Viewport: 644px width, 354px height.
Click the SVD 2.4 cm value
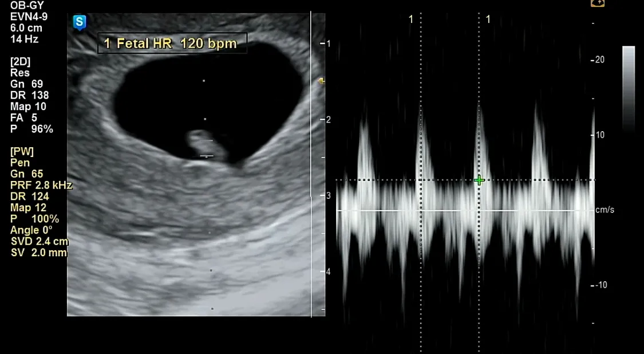tap(40, 241)
